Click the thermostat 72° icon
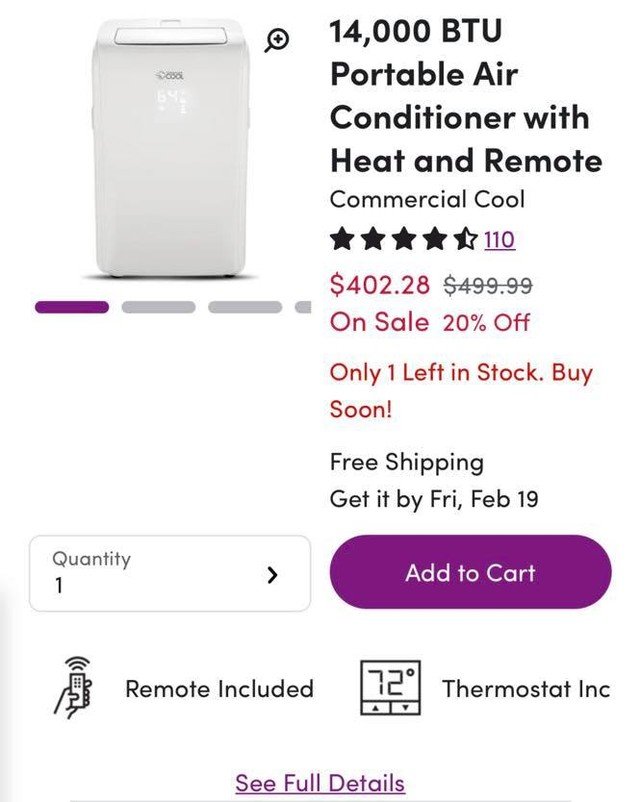Screen dimensions: 640x802 tap(391, 688)
